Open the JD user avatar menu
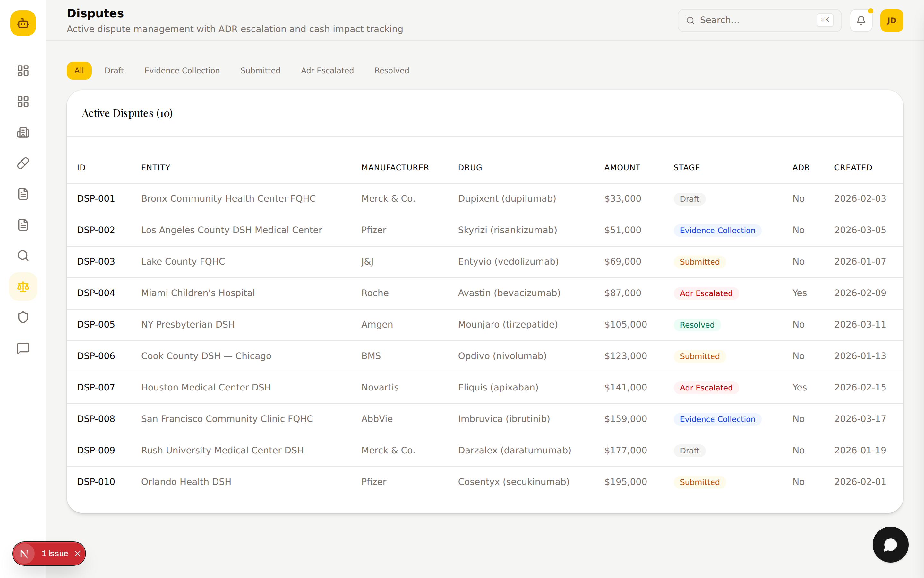The height and width of the screenshot is (578, 924). 892,20
